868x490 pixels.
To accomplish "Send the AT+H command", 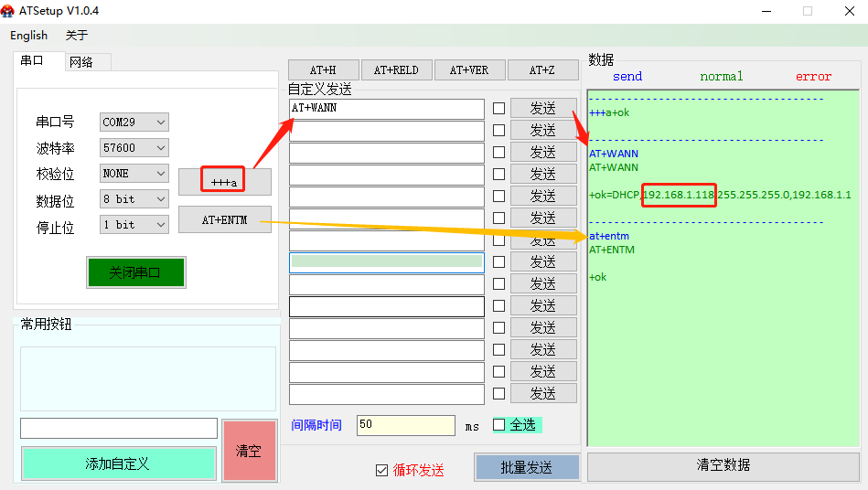I will pyautogui.click(x=323, y=70).
